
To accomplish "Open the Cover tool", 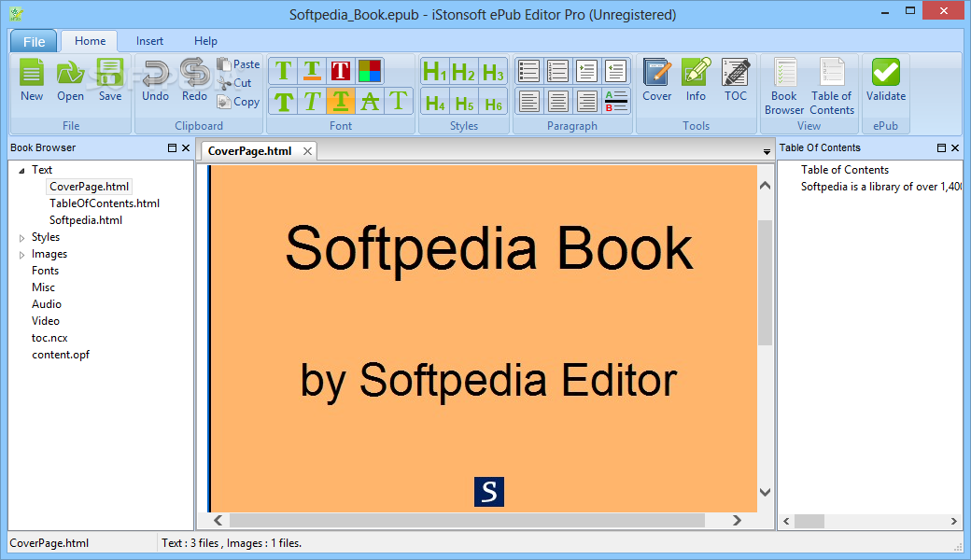I will (x=657, y=80).
